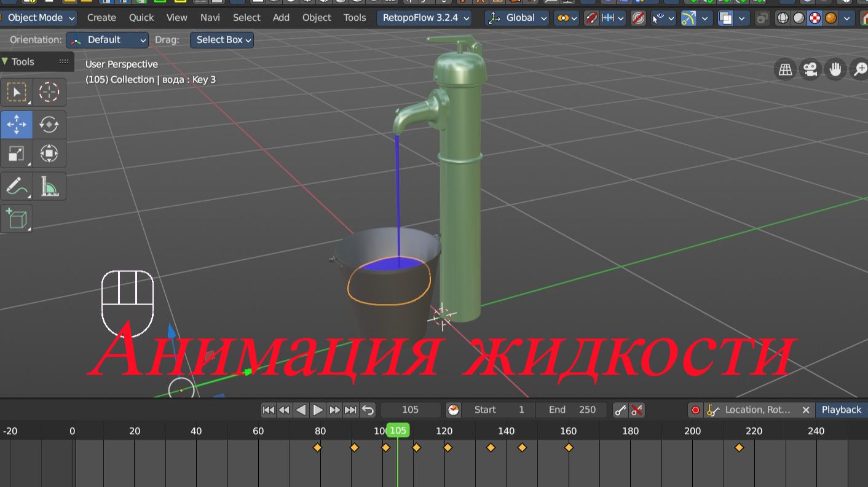This screenshot has width=868, height=487.
Task: Jump to the last frame
Action: pos(350,410)
